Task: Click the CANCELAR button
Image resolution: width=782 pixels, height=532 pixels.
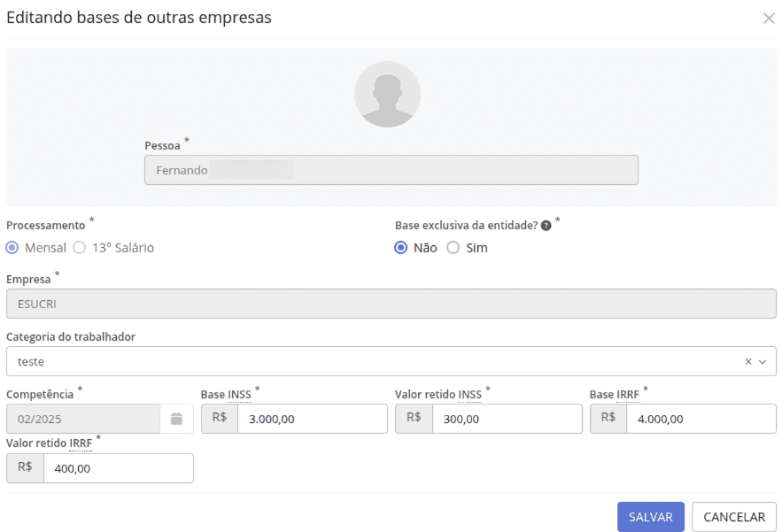Action: tap(733, 516)
